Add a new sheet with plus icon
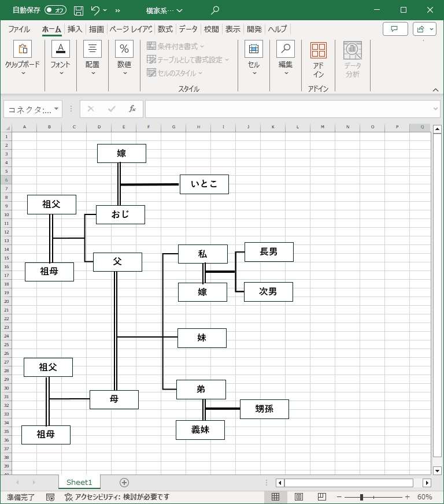Image resolution: width=444 pixels, height=504 pixels. (124, 483)
